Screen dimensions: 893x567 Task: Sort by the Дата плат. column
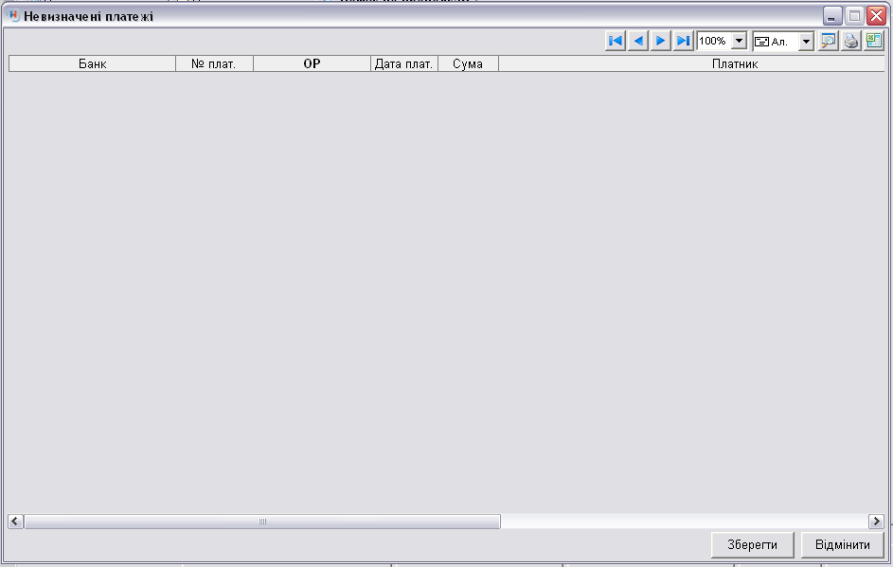point(403,64)
